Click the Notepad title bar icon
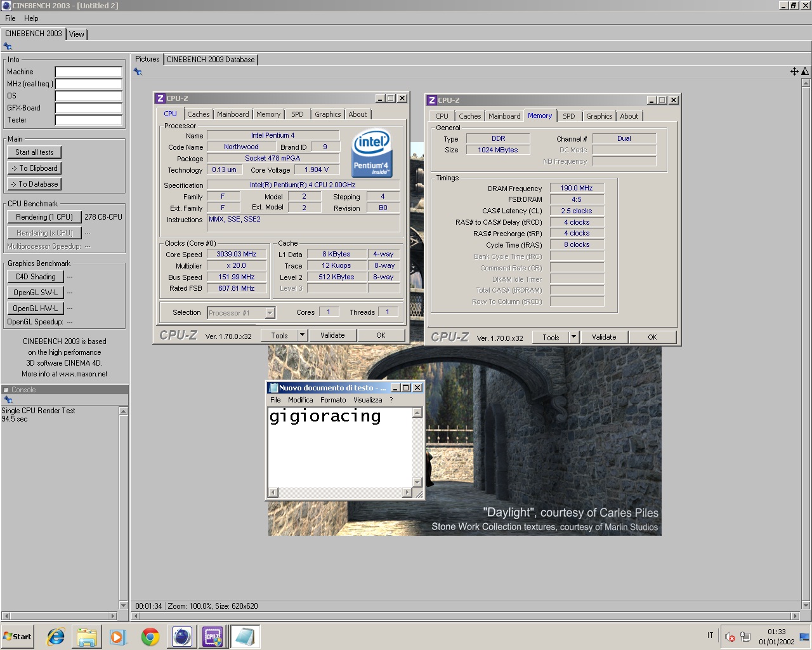The width and height of the screenshot is (812, 650). (273, 388)
